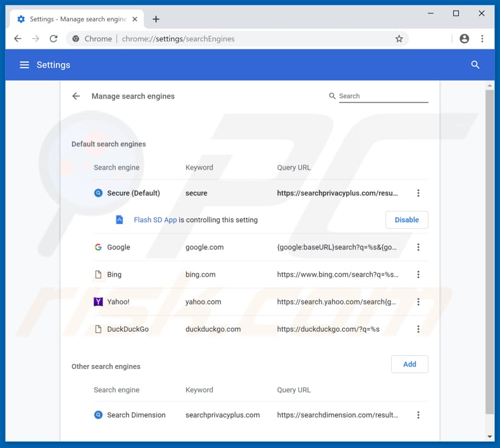Click the Search engines search field

(384, 96)
